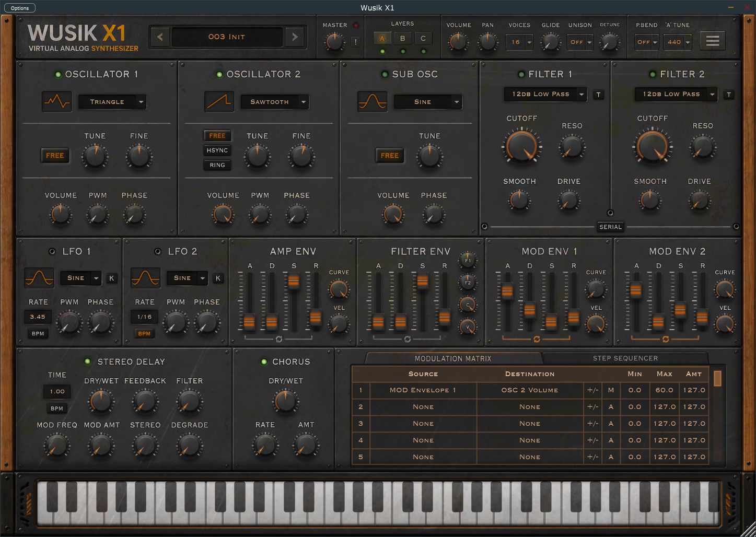
Task: Select layer B
Action: (x=402, y=38)
